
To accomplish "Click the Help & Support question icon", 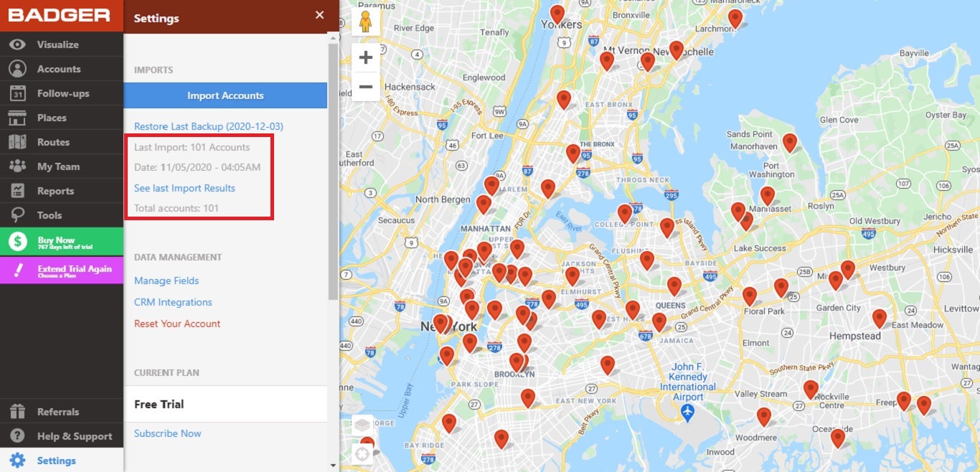I will tap(17, 436).
